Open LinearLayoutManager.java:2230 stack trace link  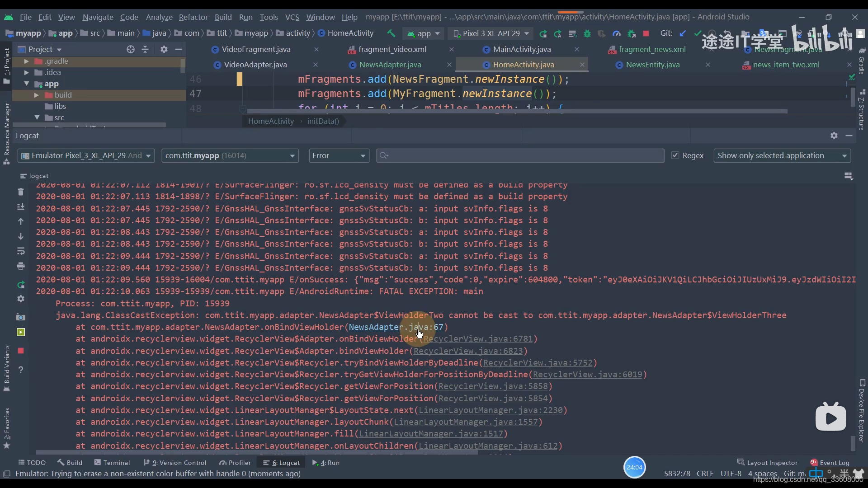[491, 410]
